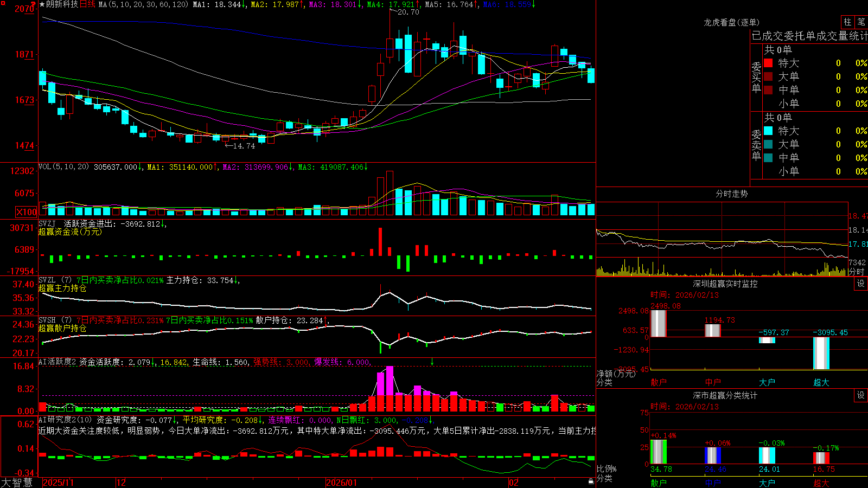
Task: Click the 委买单 section label
Action: [x=756, y=77]
